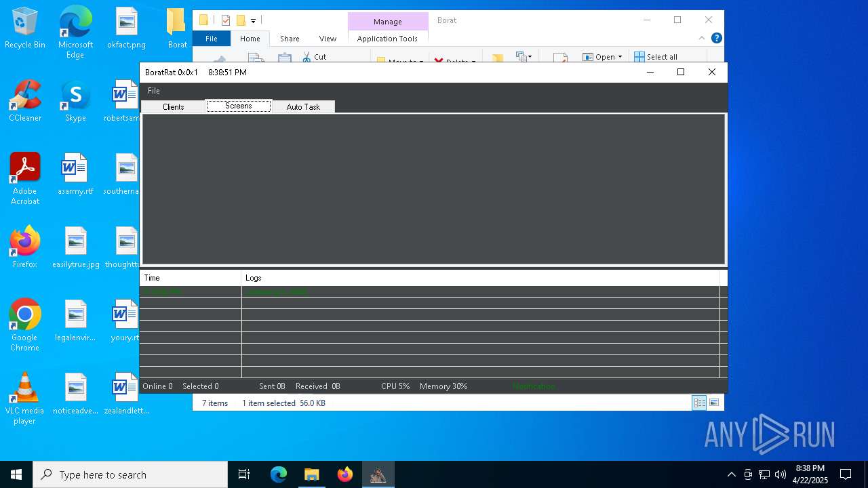Viewport: 868px width, 488px height.
Task: Select the okfact.png desktop file
Action: 126,28
